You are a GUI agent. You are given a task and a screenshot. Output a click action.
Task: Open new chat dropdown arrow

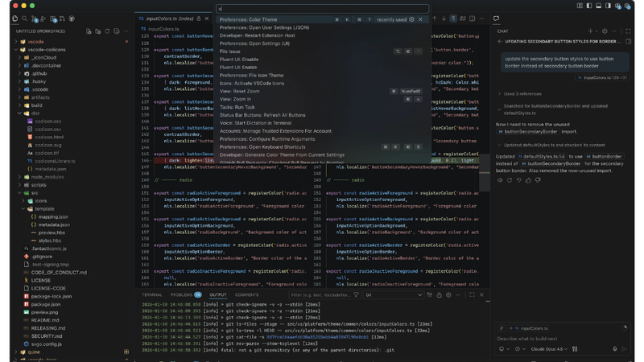[x=597, y=31]
